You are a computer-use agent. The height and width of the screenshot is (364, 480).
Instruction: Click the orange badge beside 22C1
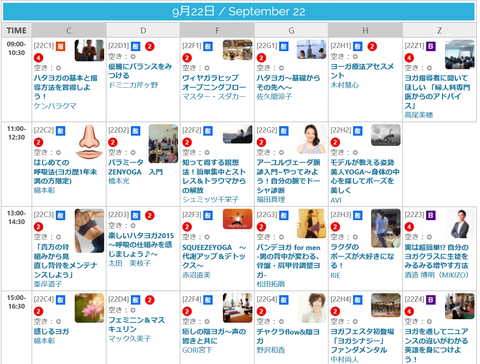click(x=60, y=46)
